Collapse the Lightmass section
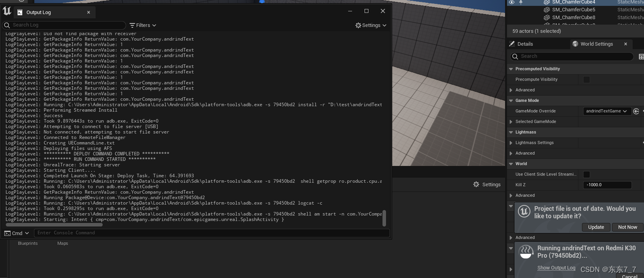Viewport: 644px width, 278px height. [x=511, y=132]
